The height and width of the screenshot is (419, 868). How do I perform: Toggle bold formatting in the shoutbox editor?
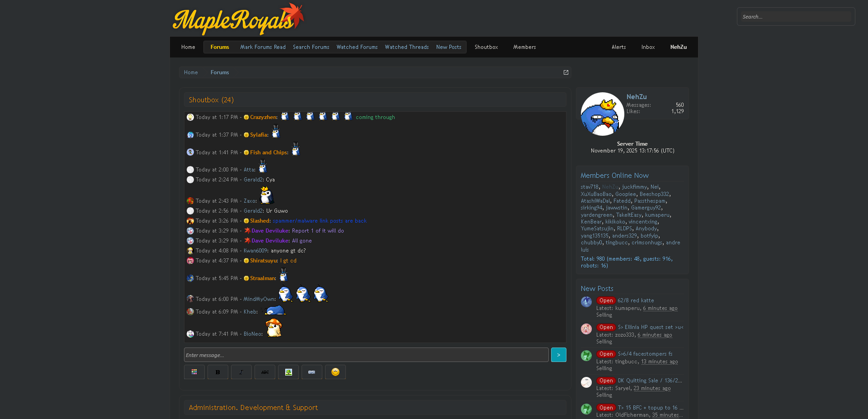pos(217,372)
